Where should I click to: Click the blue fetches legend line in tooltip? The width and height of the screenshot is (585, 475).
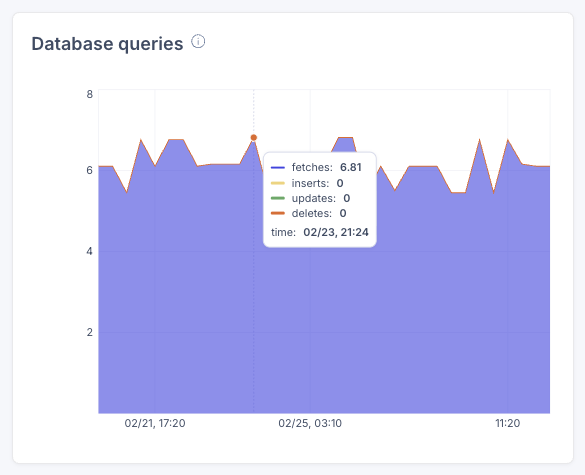pos(278,168)
